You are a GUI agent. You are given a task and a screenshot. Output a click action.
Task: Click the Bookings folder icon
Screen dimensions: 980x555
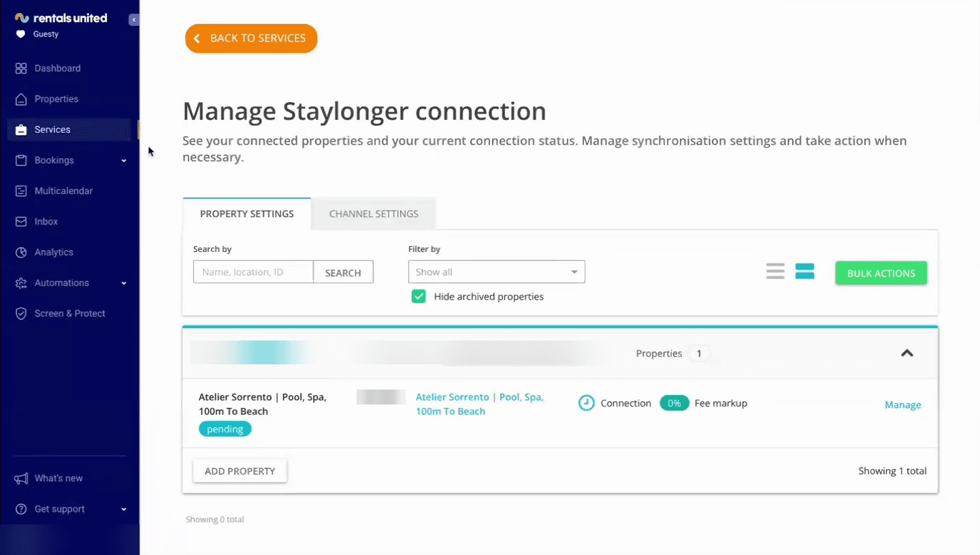[x=21, y=160]
